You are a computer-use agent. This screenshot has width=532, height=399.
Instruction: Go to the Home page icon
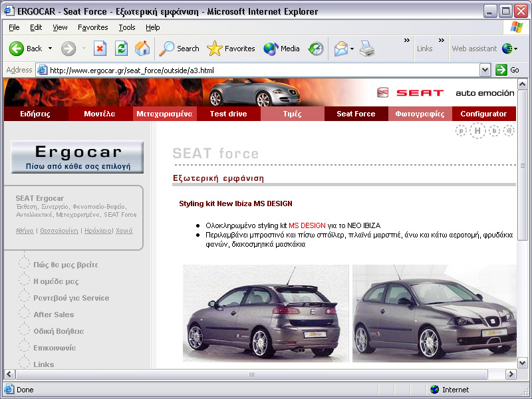[x=142, y=49]
